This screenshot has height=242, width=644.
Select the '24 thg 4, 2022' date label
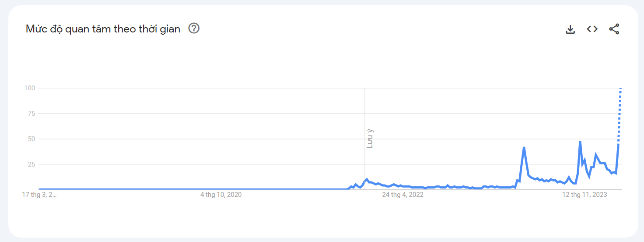tap(402, 195)
